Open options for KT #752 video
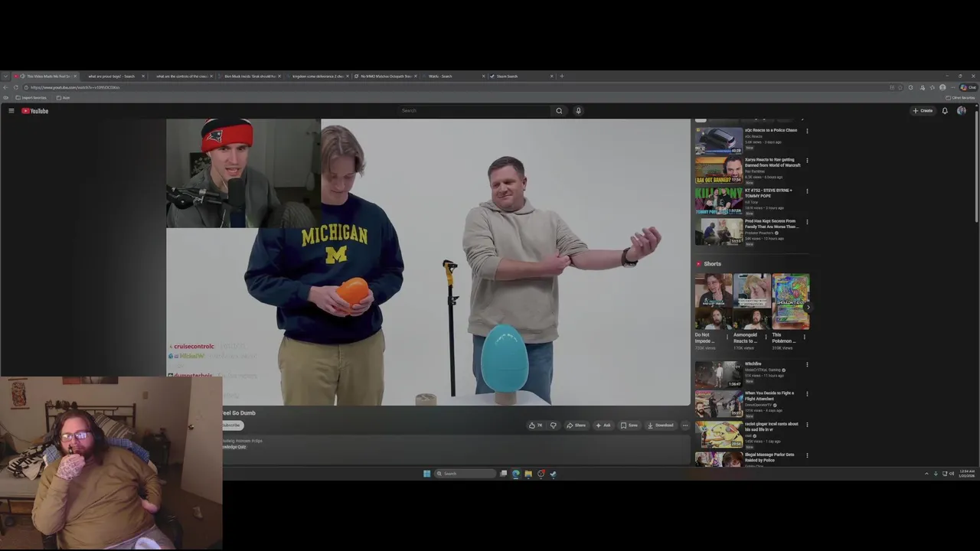Image resolution: width=980 pixels, height=551 pixels. [x=807, y=191]
